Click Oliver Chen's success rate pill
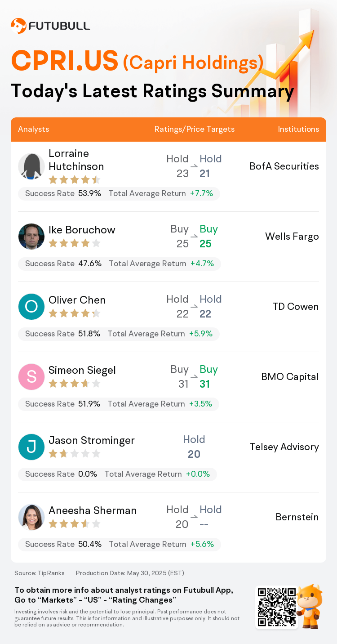337x644 pixels. click(119, 334)
